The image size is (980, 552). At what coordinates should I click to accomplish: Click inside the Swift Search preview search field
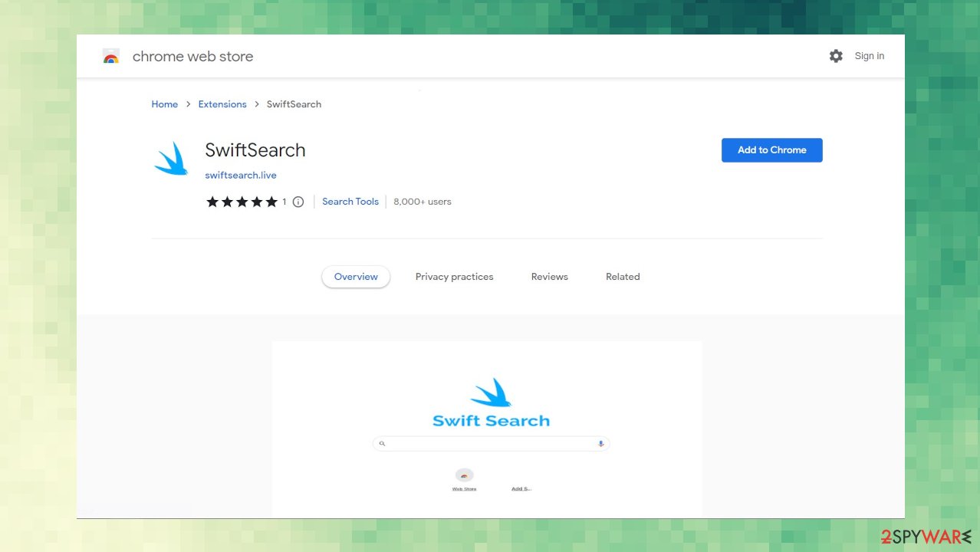point(491,443)
